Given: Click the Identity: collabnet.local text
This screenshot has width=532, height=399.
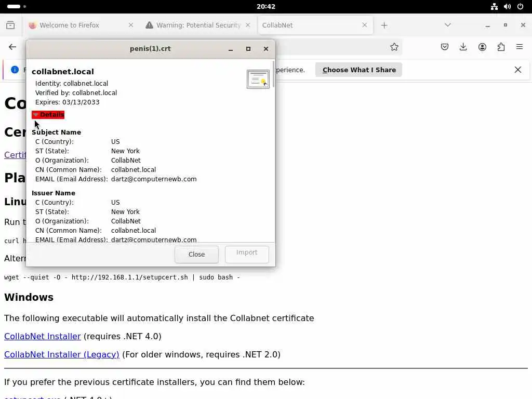Looking at the screenshot, I should tap(72, 84).
